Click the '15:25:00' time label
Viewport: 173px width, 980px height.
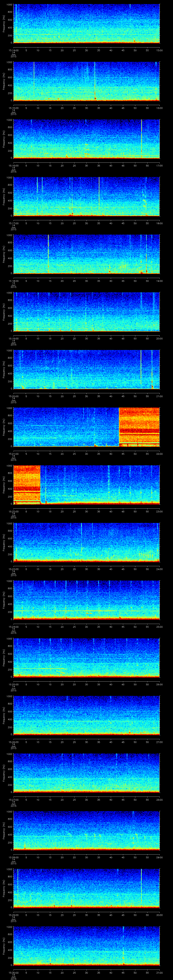pos(13,684)
